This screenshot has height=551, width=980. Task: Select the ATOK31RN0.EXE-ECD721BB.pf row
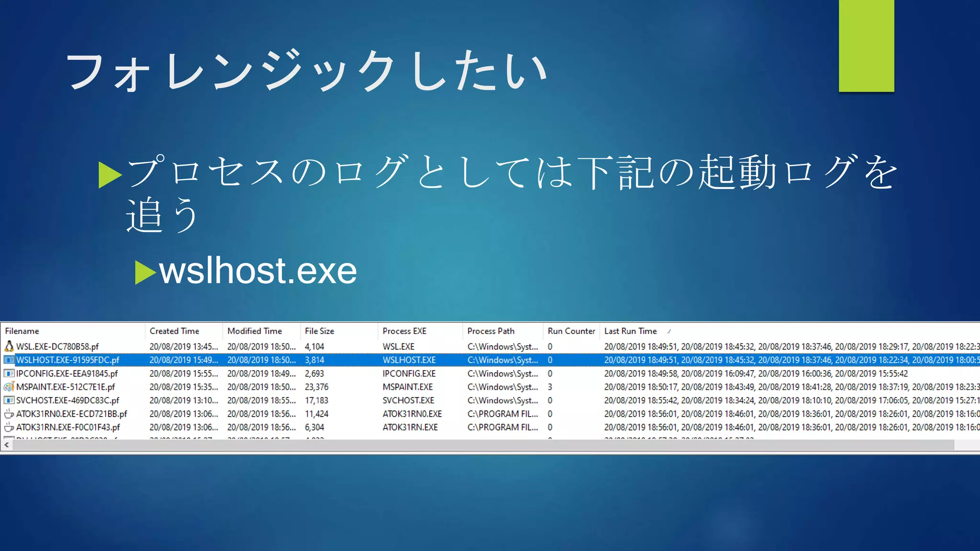[490, 413]
